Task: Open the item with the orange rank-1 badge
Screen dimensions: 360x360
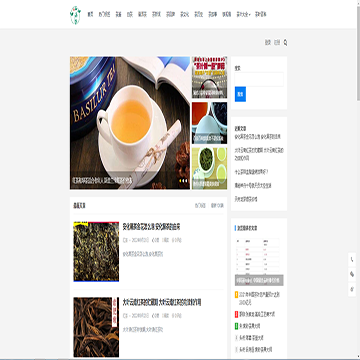Action: (x=258, y=299)
